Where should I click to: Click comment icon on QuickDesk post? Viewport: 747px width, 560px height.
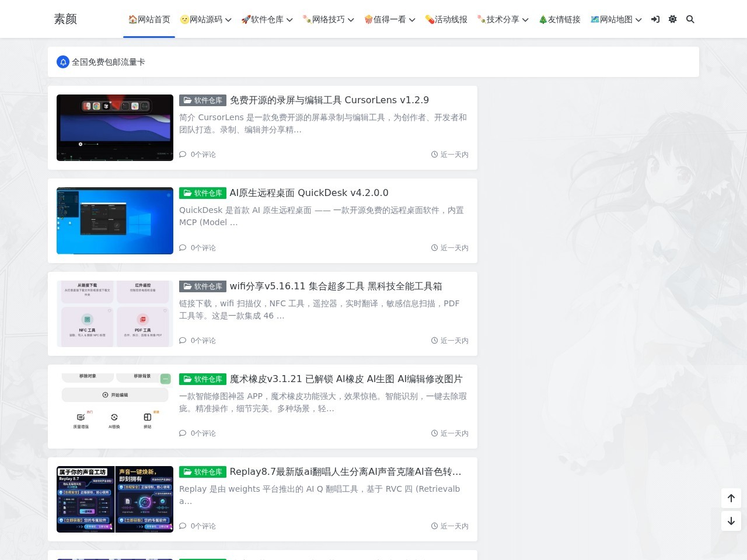183,248
